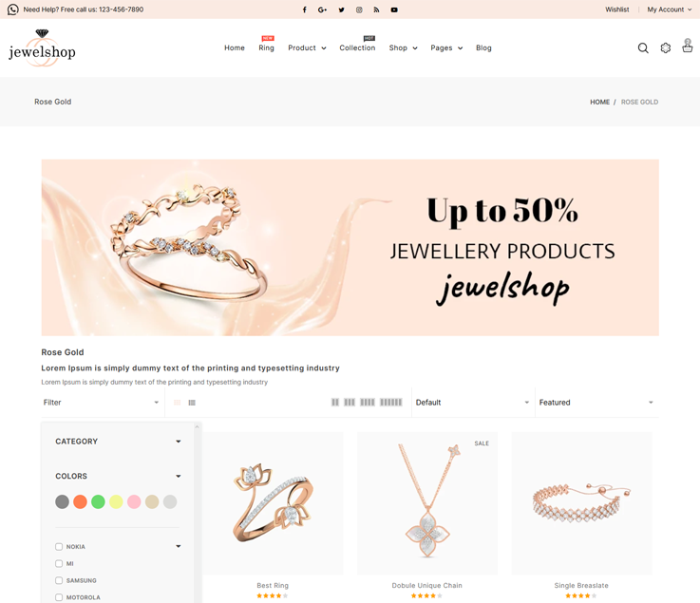This screenshot has height=603, width=700.
Task: Switch to list view layout icon
Action: [x=192, y=403]
